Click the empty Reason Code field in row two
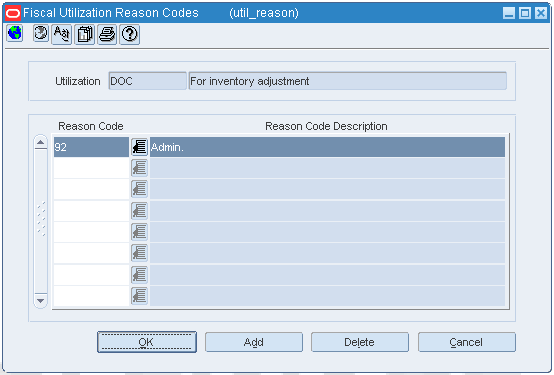 (x=91, y=168)
